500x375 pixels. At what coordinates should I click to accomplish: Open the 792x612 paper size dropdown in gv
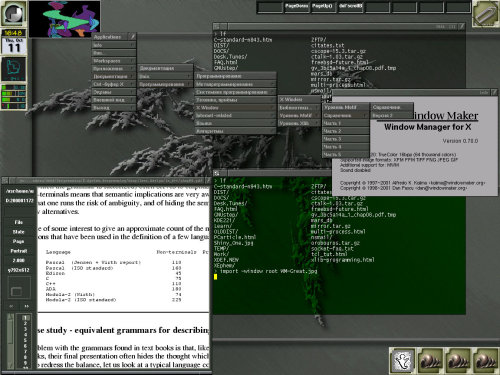pos(19,270)
